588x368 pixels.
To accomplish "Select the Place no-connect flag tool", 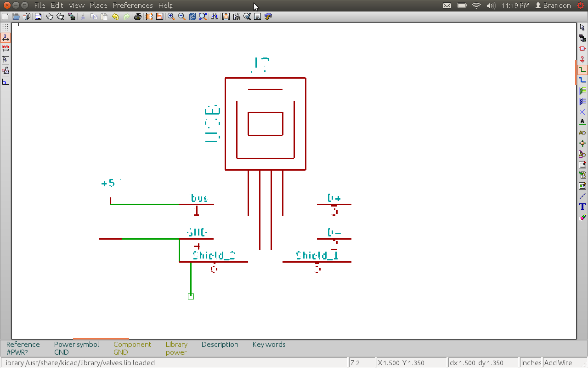I will coord(582,112).
